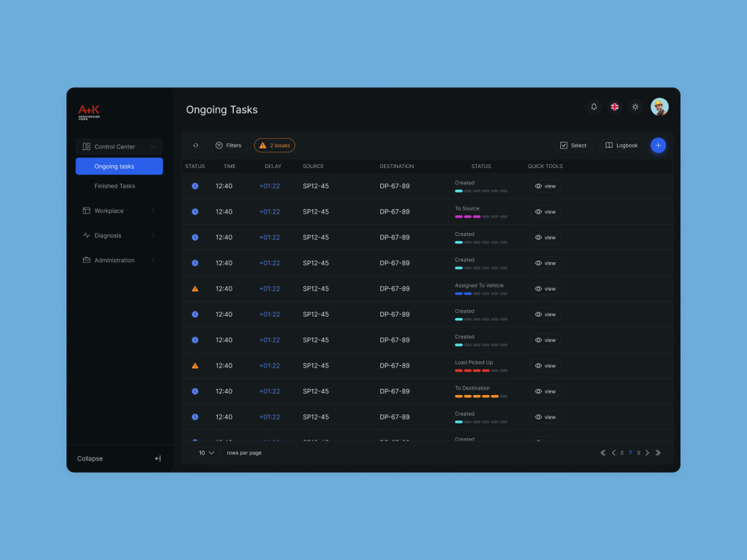Image resolution: width=747 pixels, height=560 pixels.
Task: Click the blue Assigned To Vehicle progress bar
Action: (x=481, y=293)
